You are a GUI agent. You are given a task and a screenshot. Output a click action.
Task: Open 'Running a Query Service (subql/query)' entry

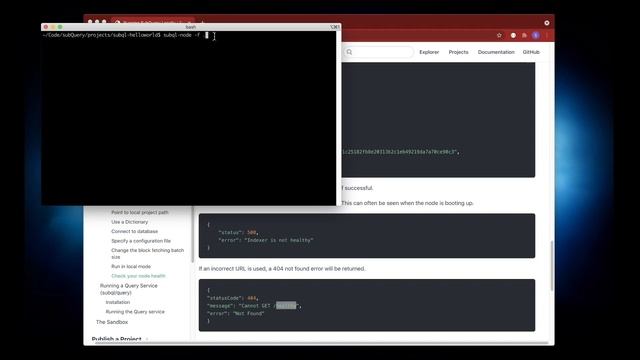click(129, 289)
